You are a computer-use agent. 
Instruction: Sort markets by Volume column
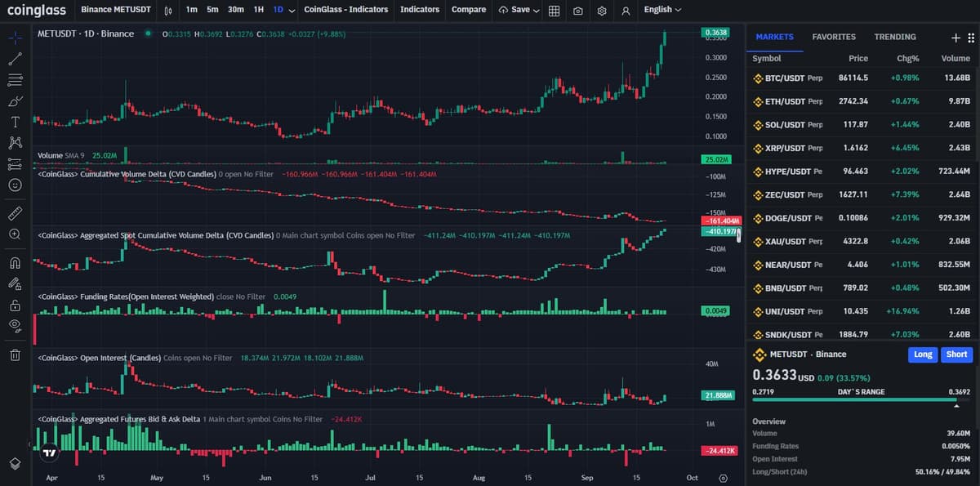pos(955,59)
